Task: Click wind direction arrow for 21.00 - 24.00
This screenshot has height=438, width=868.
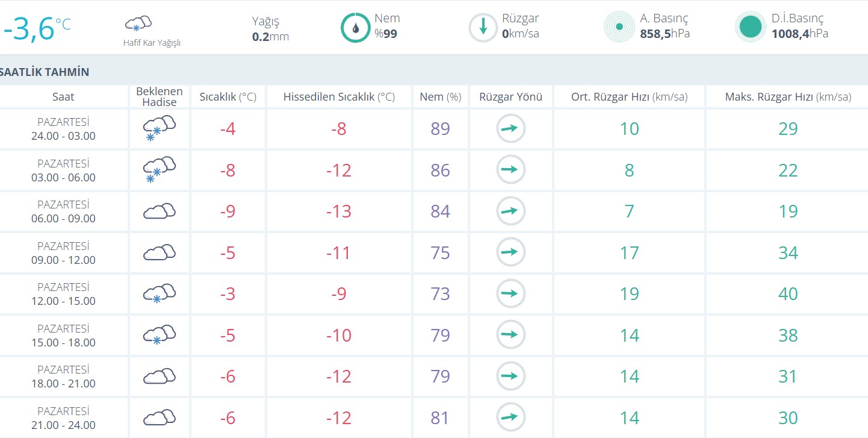Action: coord(510,418)
